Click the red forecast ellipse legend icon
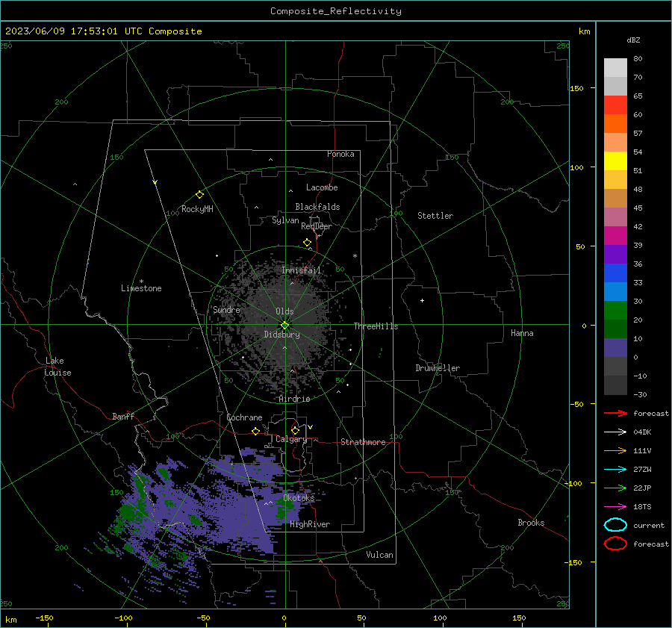Image resolution: width=672 pixels, height=628 pixels. click(615, 544)
